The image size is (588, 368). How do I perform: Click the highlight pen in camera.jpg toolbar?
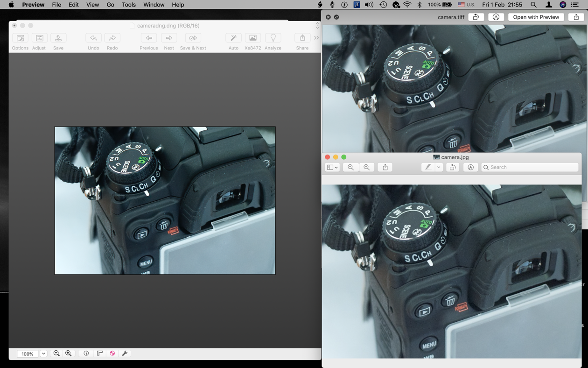click(x=428, y=167)
